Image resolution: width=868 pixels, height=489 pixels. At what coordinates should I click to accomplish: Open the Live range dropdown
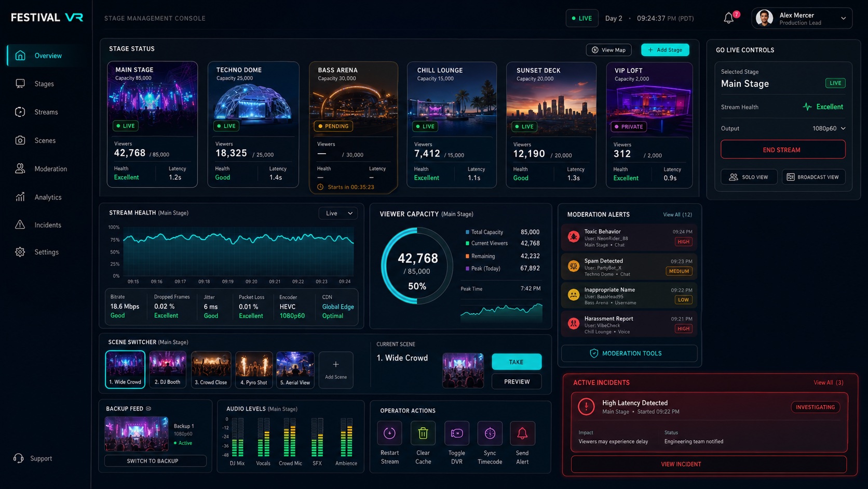(338, 214)
